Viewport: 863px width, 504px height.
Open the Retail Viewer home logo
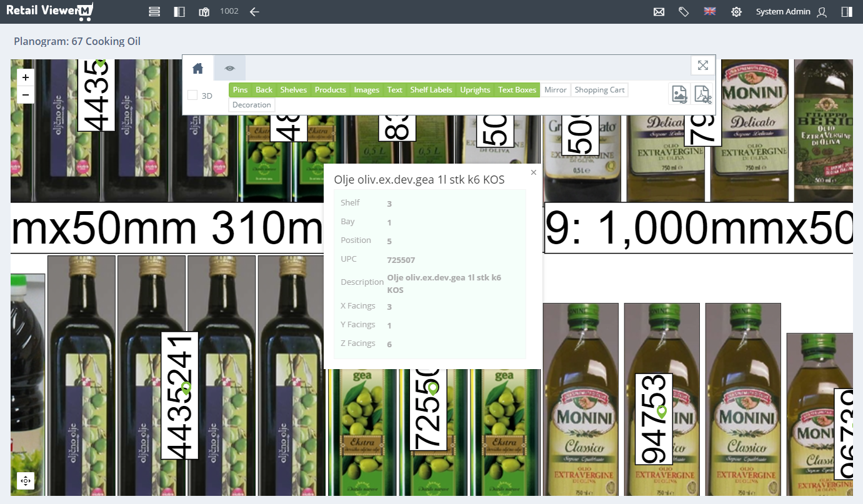tap(49, 11)
